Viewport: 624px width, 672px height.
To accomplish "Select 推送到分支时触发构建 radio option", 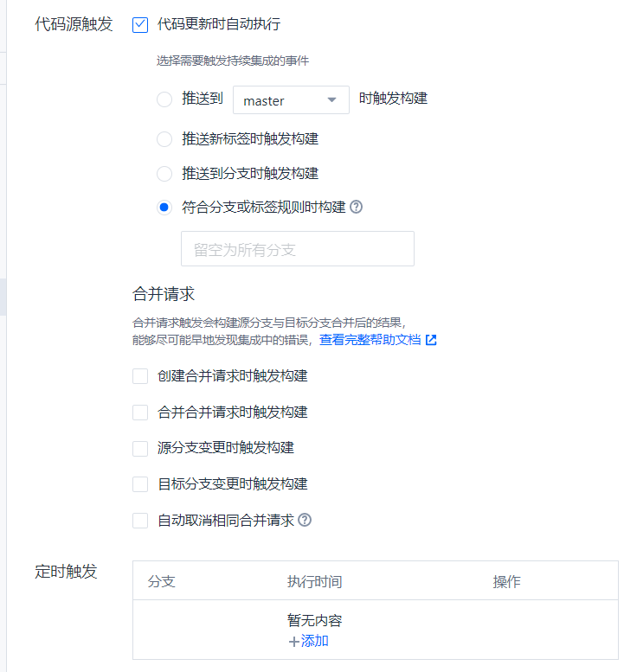I will point(164,174).
